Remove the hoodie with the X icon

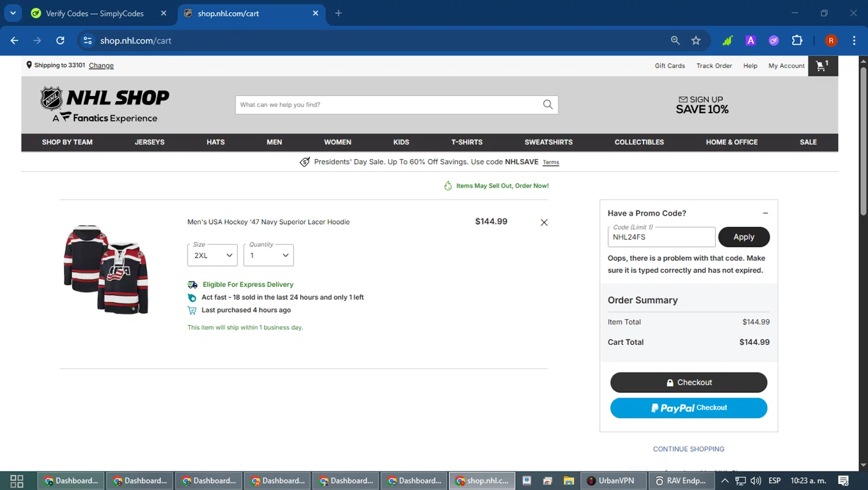[544, 222]
